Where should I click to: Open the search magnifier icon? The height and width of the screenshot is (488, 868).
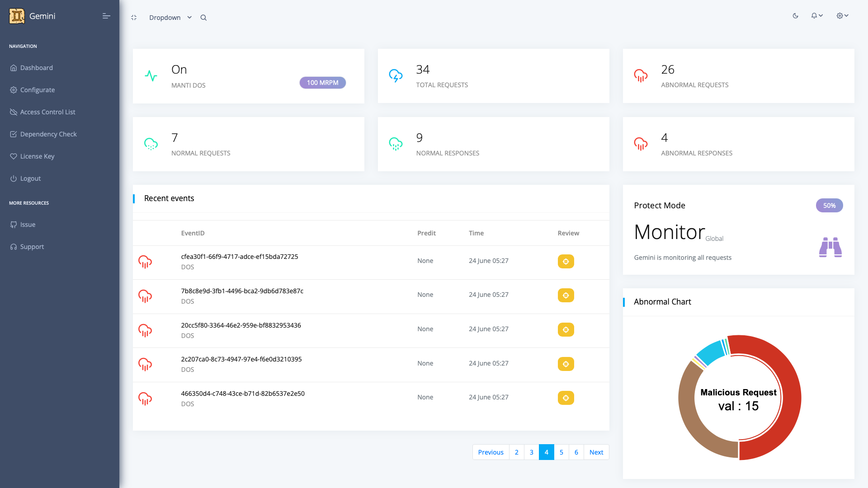click(x=203, y=18)
